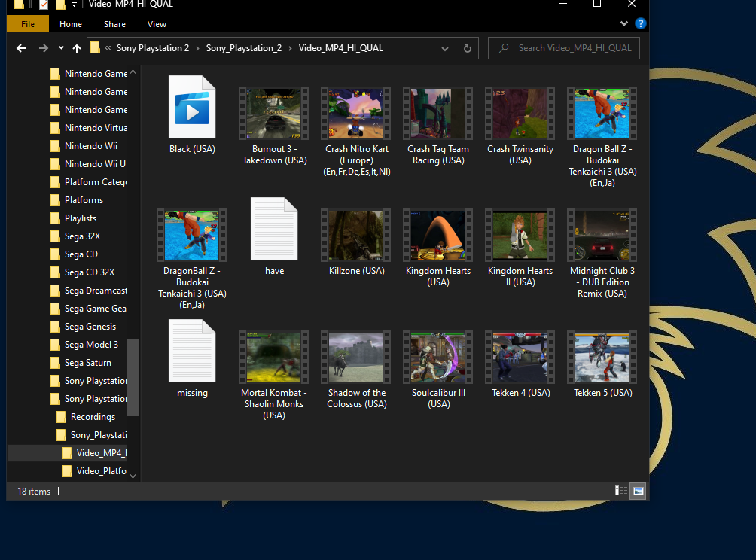756x560 pixels.
Task: Expand the ribbon with chevron
Action: (x=624, y=23)
